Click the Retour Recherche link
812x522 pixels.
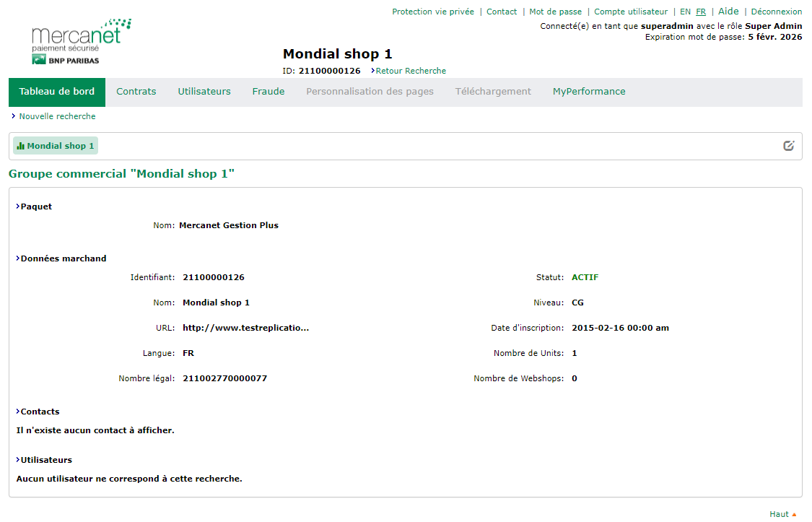click(410, 71)
